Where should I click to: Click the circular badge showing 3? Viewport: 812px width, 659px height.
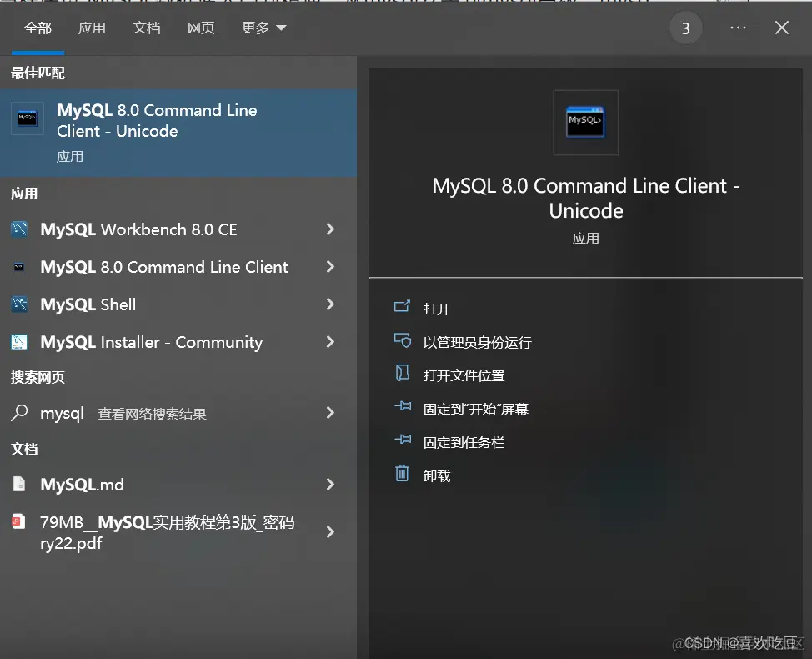pos(685,28)
